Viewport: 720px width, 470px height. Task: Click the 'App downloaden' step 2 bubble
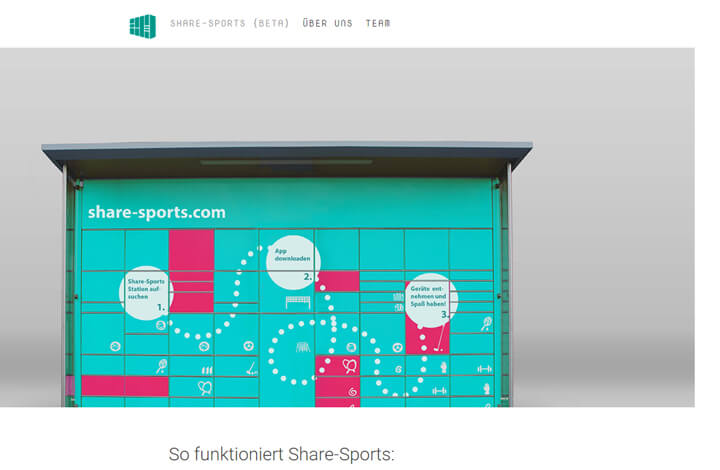[x=293, y=263]
